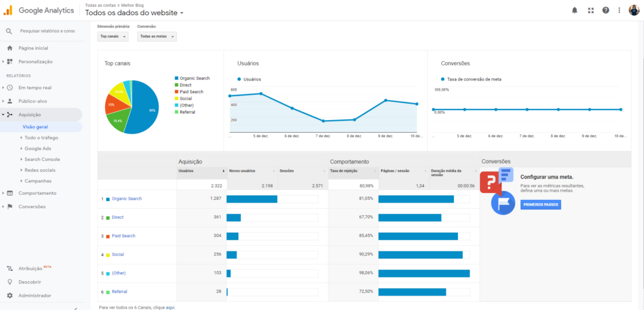The height and width of the screenshot is (310, 644).
Task: Click the Personalização dashboard icon
Action: click(x=10, y=62)
